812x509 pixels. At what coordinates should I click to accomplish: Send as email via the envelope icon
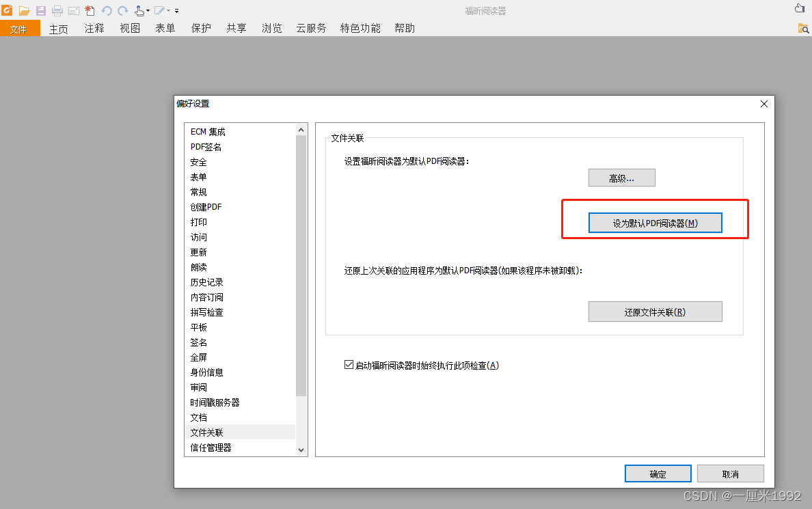[x=74, y=11]
